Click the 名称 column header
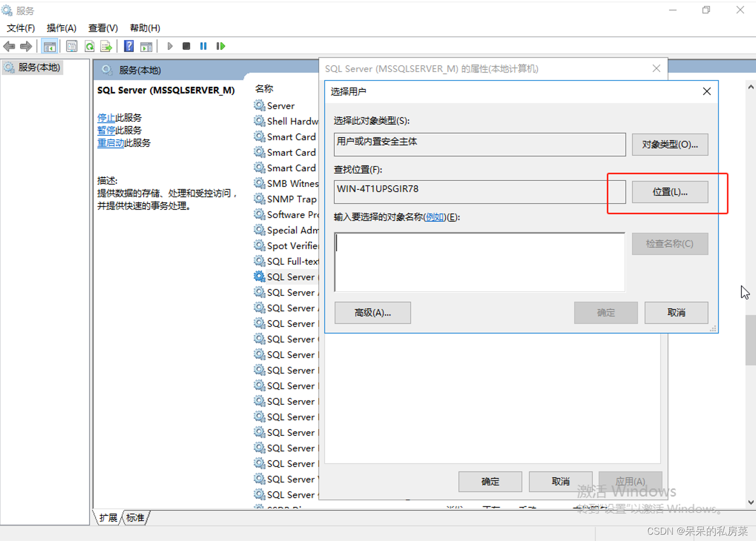 tap(264, 89)
